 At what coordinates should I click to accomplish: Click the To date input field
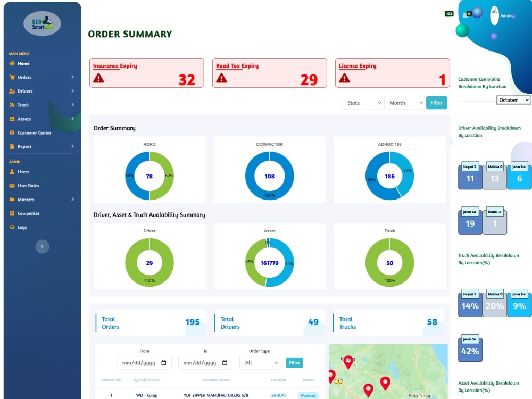point(205,363)
